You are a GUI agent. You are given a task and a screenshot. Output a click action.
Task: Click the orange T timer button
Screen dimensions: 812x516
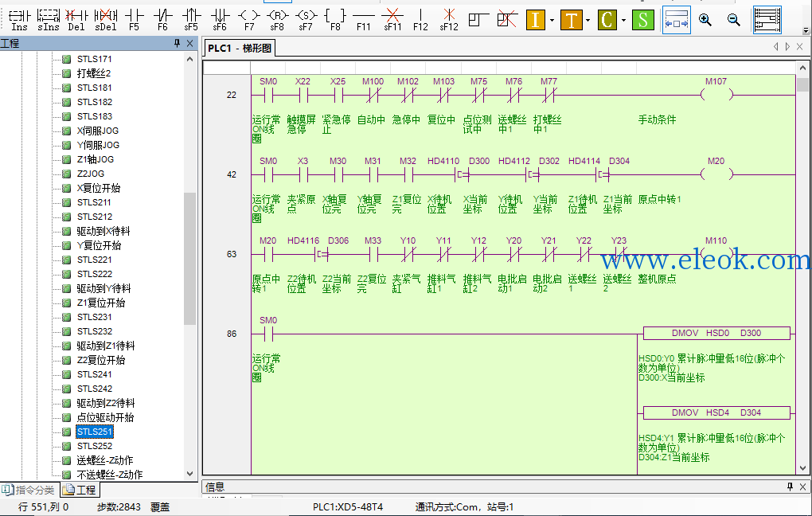coord(572,20)
